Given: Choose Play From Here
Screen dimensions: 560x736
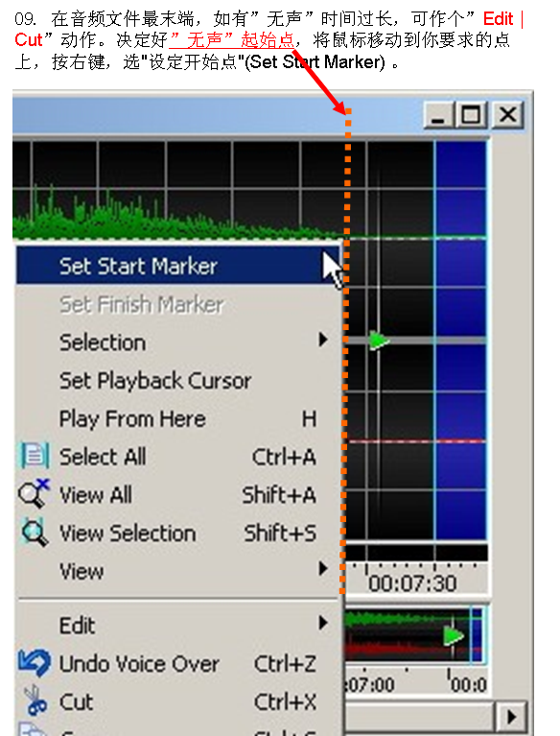Looking at the screenshot, I should point(178,418).
